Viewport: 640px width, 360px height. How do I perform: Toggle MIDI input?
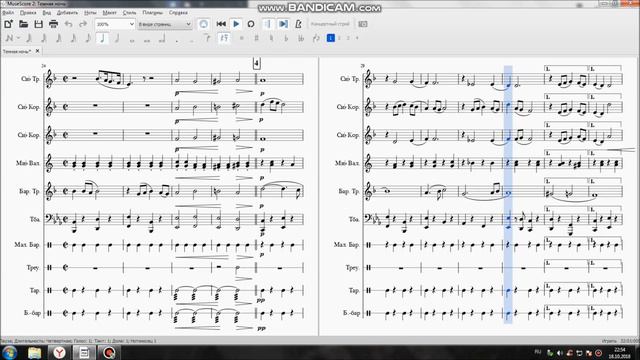click(x=203, y=24)
